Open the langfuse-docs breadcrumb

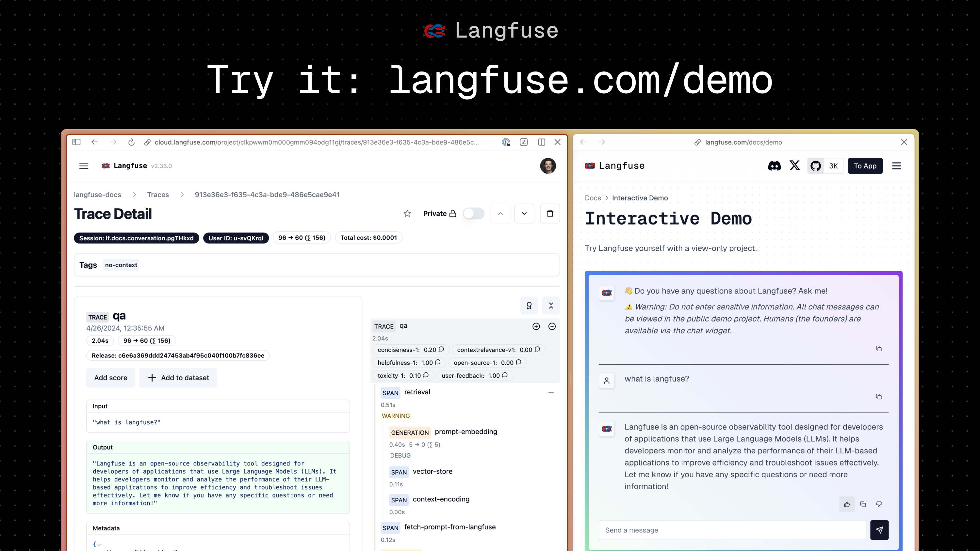(x=97, y=195)
